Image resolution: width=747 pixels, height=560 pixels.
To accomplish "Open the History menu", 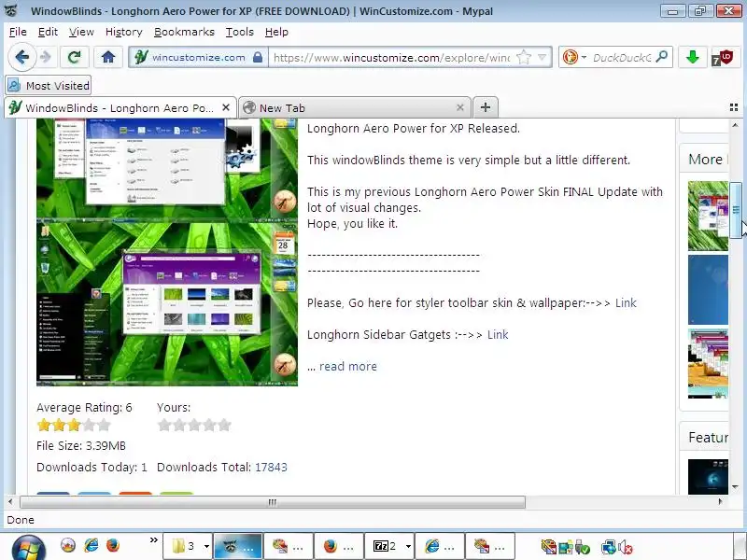I will coord(124,32).
